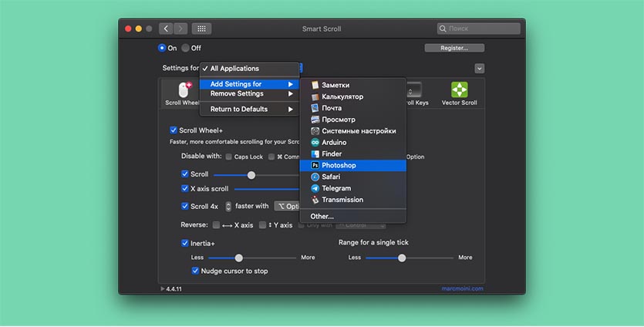Click the Safari compass icon
This screenshot has width=644, height=327.
click(x=315, y=177)
